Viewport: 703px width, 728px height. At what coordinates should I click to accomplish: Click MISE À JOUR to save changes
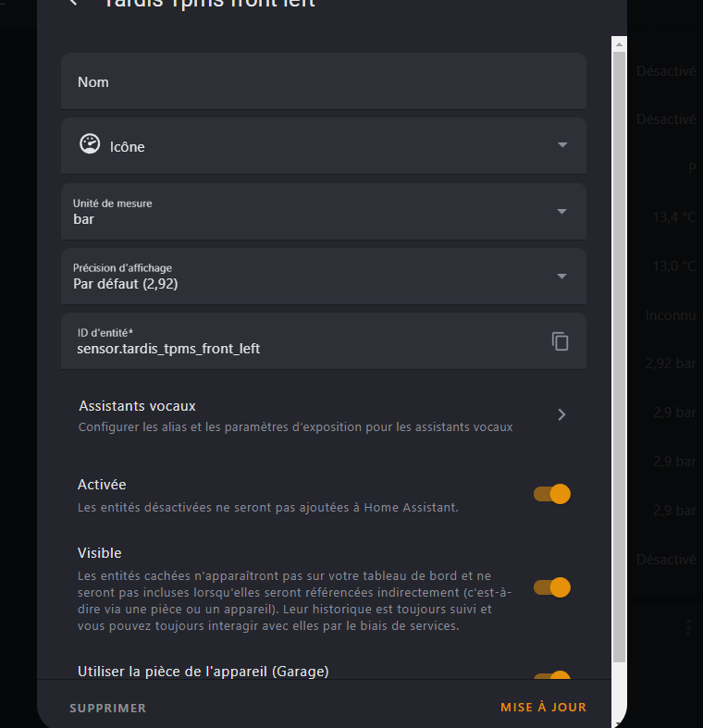tap(543, 707)
